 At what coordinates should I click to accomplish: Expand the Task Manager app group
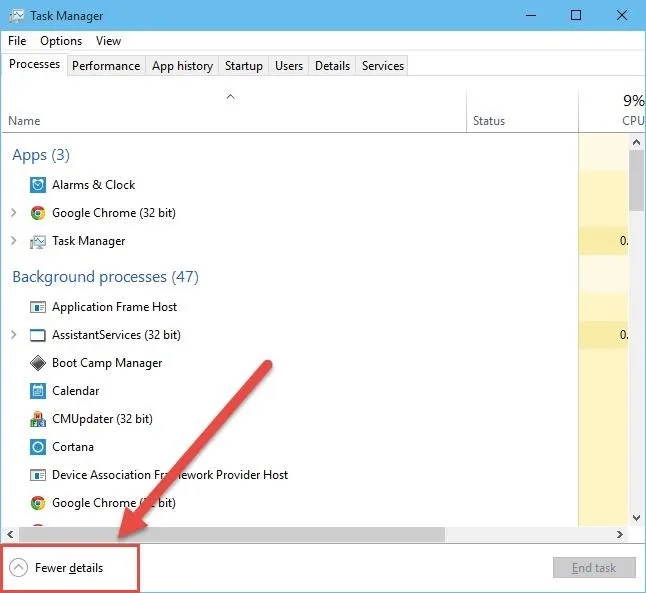(14, 241)
